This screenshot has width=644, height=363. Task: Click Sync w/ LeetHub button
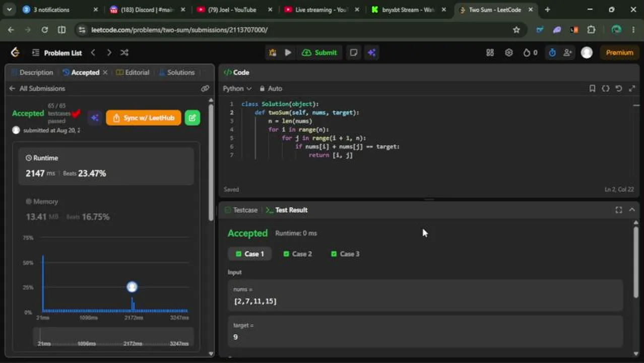coord(143,118)
